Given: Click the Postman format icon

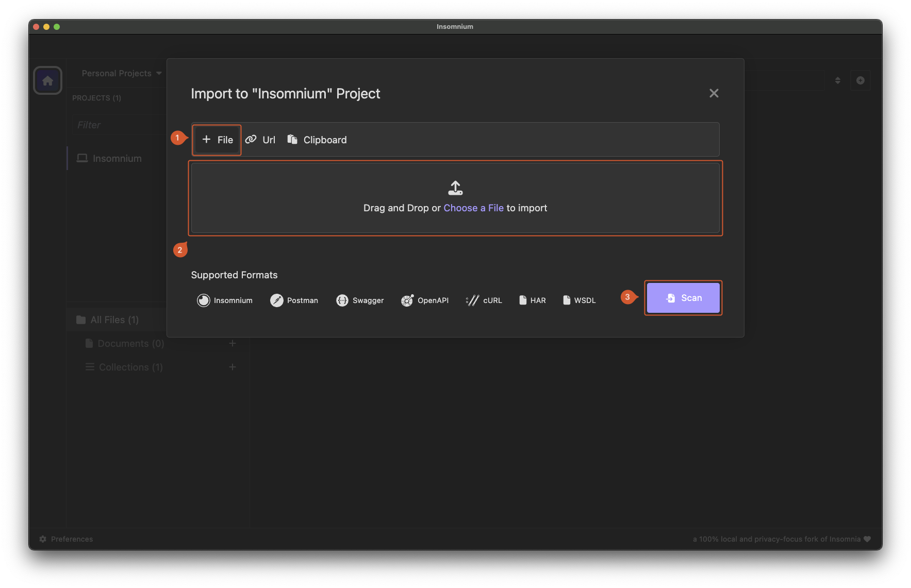Looking at the screenshot, I should pos(277,300).
